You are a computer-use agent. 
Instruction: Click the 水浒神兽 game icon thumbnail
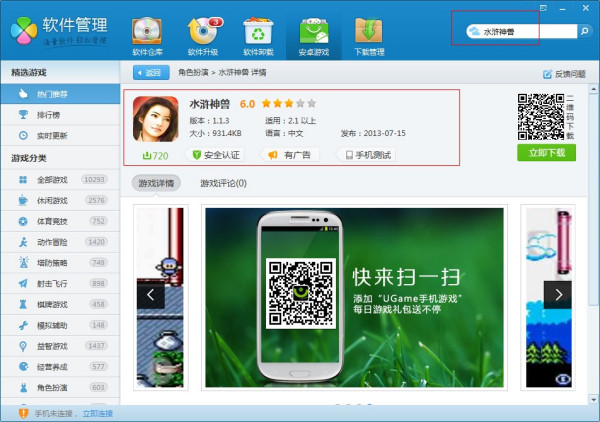(x=155, y=119)
